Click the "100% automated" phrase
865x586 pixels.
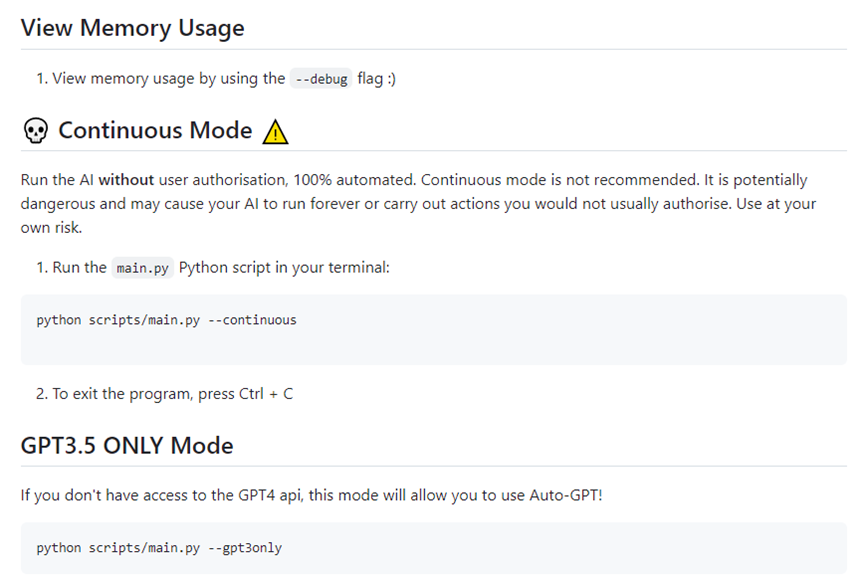(354, 180)
